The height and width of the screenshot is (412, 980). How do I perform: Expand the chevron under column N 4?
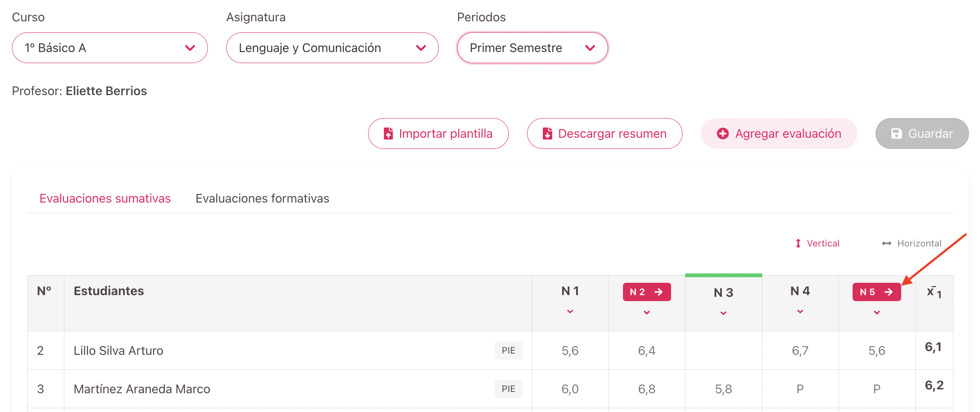tap(800, 312)
